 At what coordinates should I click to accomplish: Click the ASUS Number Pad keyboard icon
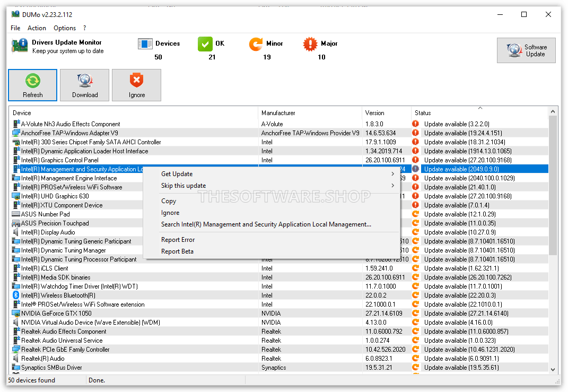tap(16, 214)
